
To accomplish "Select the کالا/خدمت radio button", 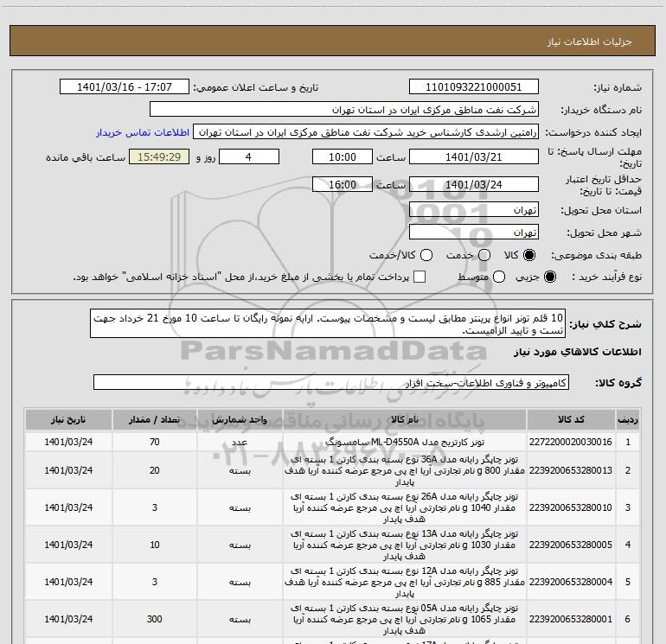I will [x=426, y=255].
